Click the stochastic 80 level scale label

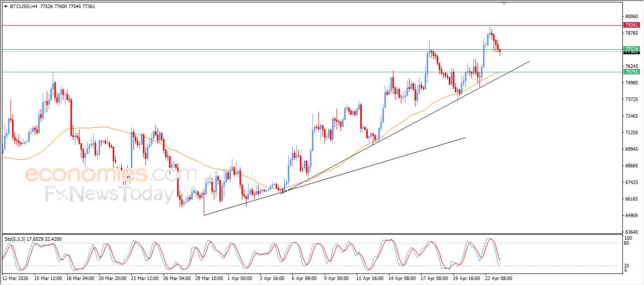pos(627,243)
